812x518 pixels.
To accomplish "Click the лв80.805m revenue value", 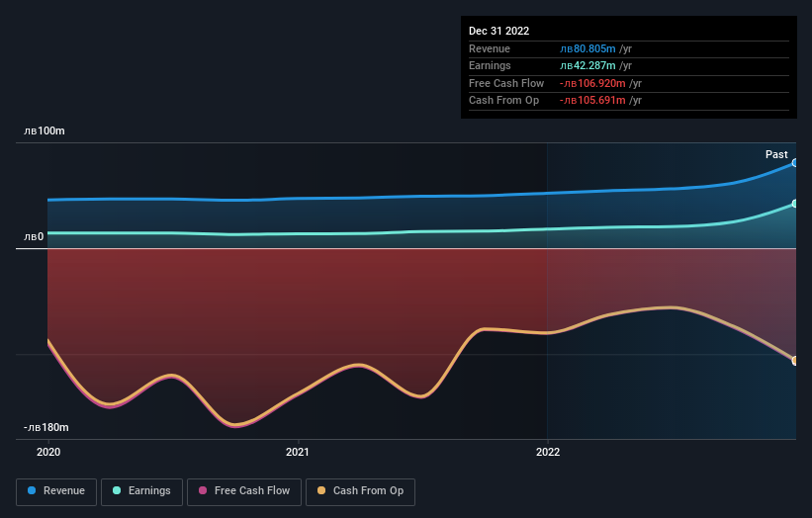I will [x=587, y=48].
